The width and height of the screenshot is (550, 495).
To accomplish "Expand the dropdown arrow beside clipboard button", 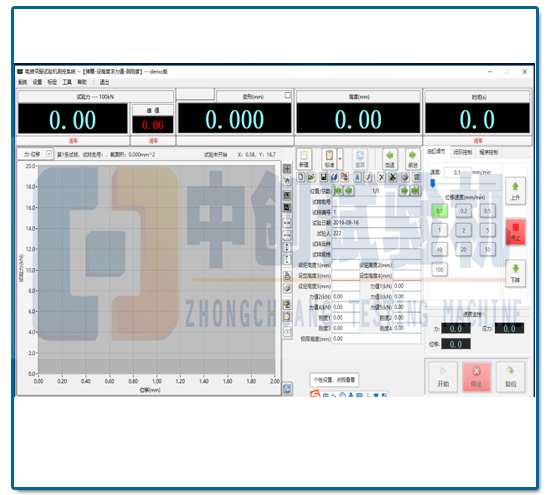I will [x=340, y=159].
